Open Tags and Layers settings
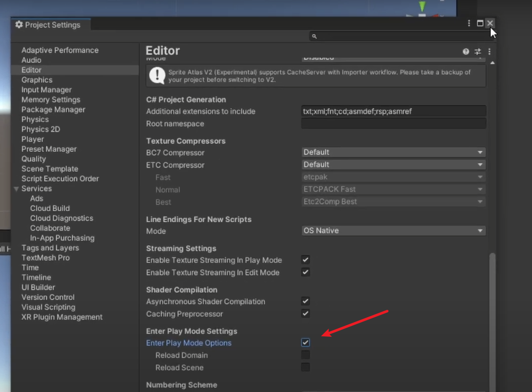The width and height of the screenshot is (532, 392). [50, 248]
